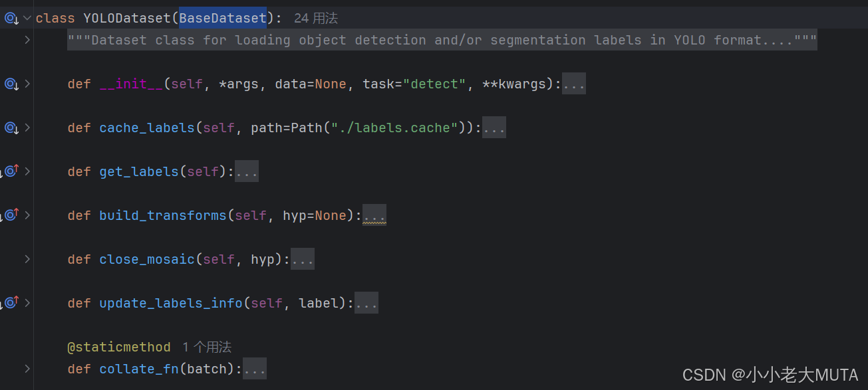
Task: Click the folded ellipsis after collate_fn(batch):
Action: click(x=255, y=369)
